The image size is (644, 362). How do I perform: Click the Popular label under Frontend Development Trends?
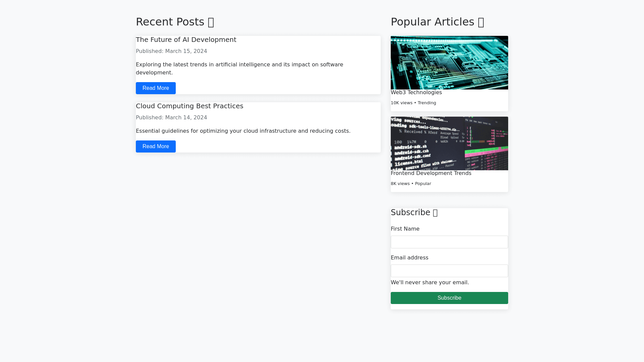pos(423,184)
